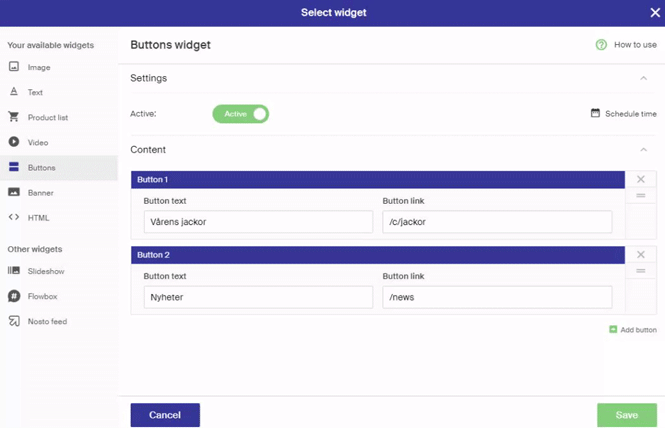Select the Image widget icon
Viewport: 665px width, 428px height.
pyautogui.click(x=14, y=67)
